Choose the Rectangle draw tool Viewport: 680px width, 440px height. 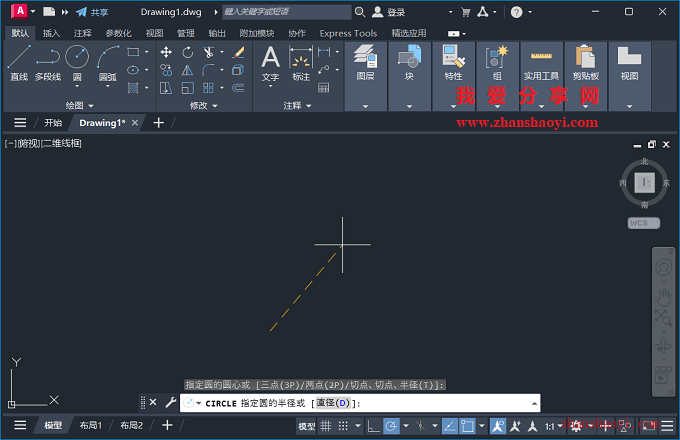coord(133,52)
